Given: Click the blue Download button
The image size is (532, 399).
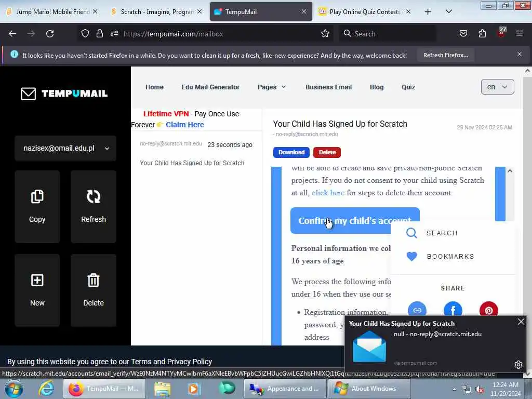Looking at the screenshot, I should pyautogui.click(x=291, y=152).
